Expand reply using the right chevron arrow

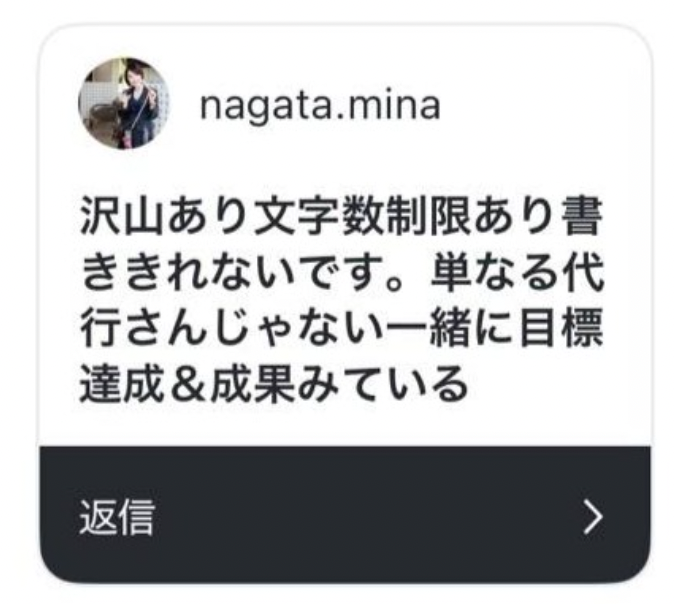pyautogui.click(x=593, y=516)
